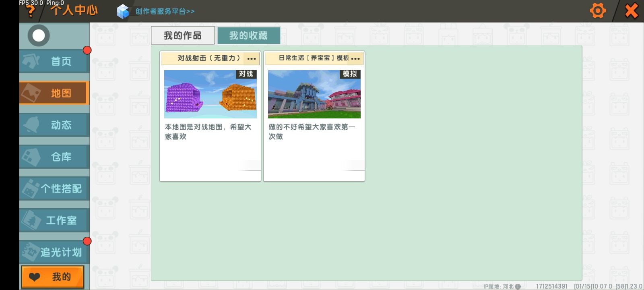
Task: Open the 追光计划 section
Action: click(54, 252)
